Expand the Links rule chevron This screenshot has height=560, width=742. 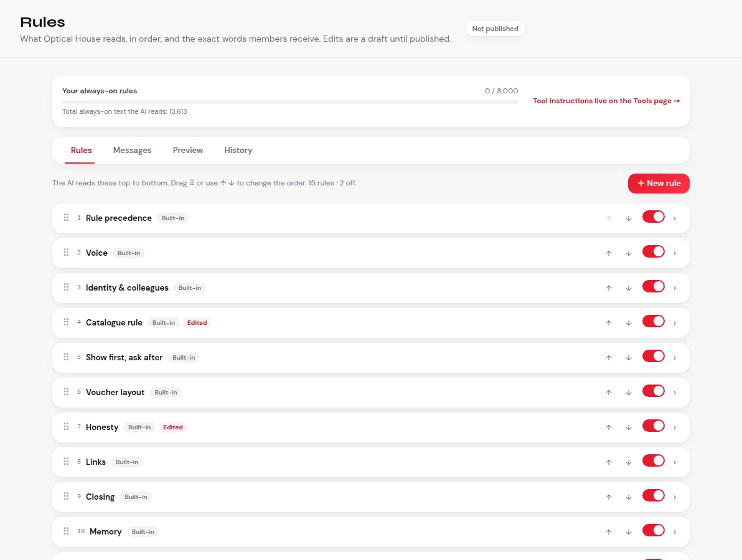[675, 462]
